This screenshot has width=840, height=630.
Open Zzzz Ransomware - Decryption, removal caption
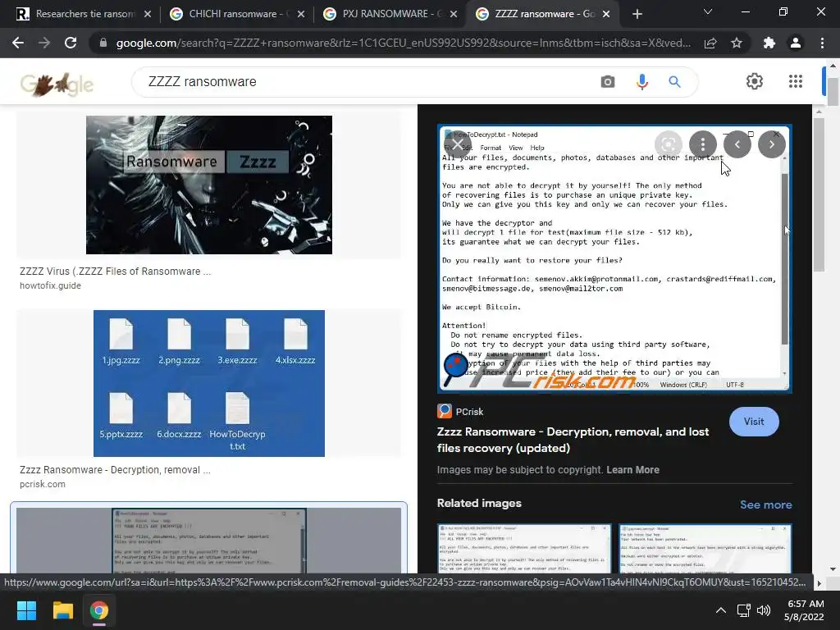click(115, 470)
